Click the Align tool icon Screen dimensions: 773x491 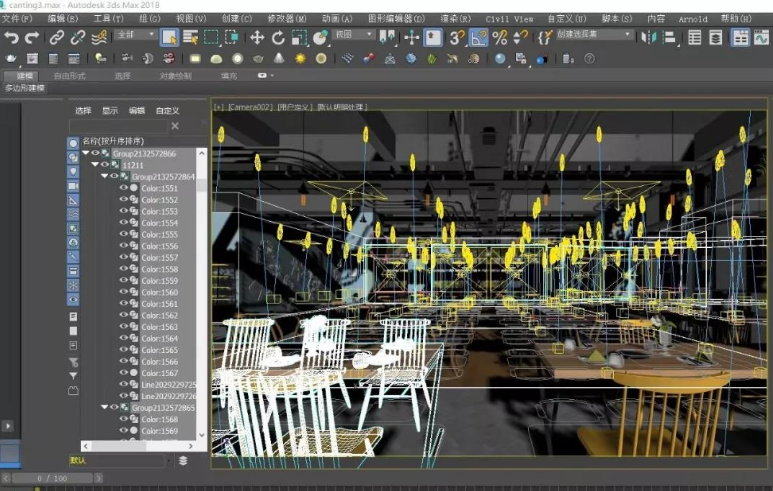click(669, 37)
